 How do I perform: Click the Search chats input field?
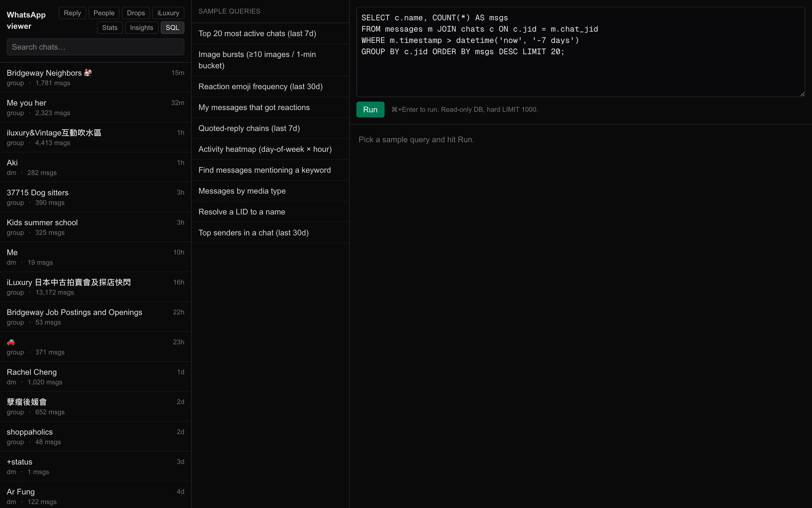pos(95,47)
